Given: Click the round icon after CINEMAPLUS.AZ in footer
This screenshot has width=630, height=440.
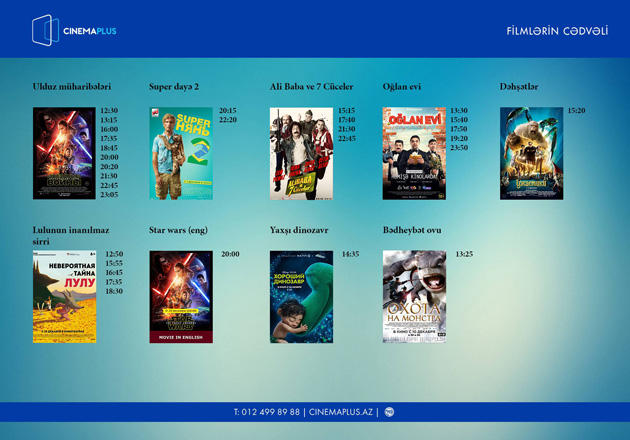Looking at the screenshot, I should pyautogui.click(x=389, y=412).
